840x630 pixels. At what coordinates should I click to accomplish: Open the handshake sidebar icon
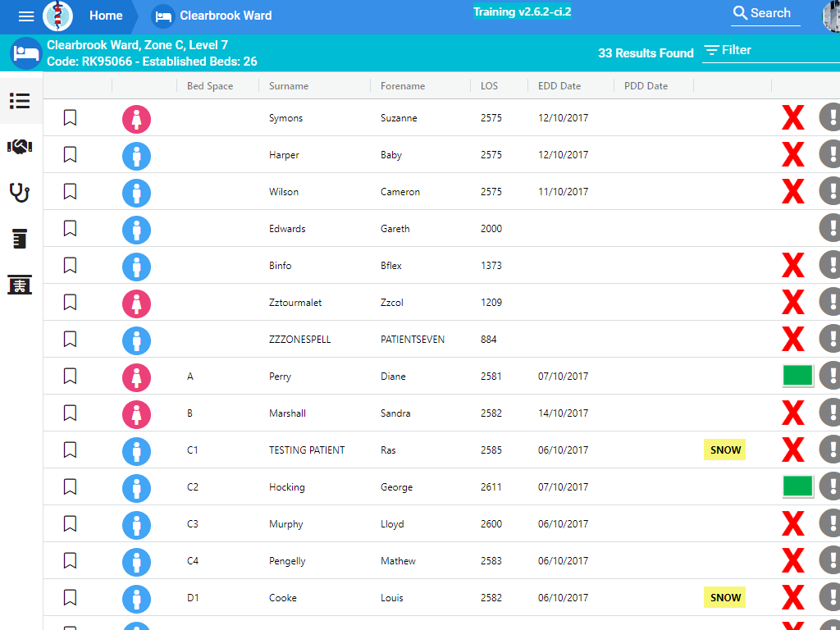[20, 146]
